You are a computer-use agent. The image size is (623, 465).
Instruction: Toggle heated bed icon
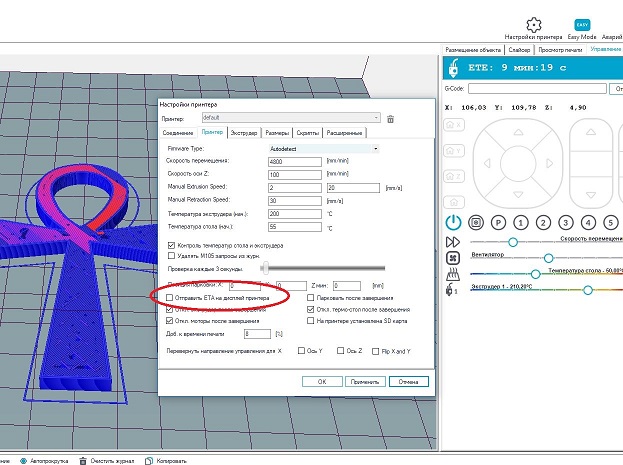coord(453,274)
